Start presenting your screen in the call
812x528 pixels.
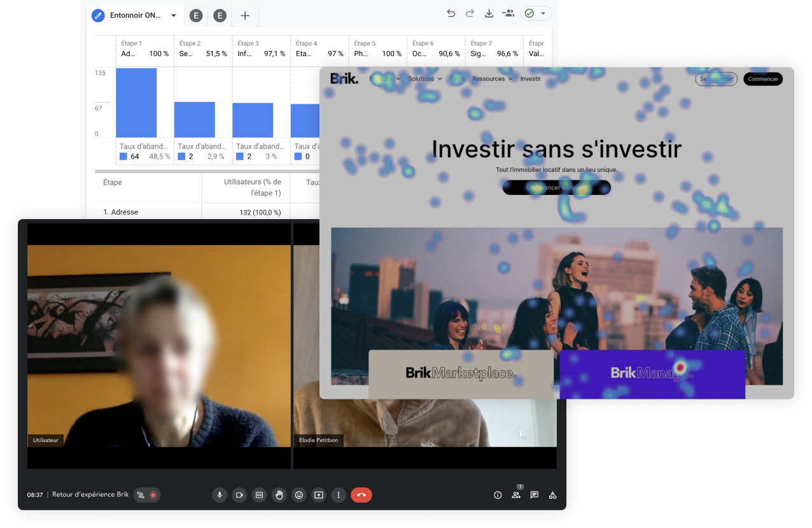(x=319, y=495)
